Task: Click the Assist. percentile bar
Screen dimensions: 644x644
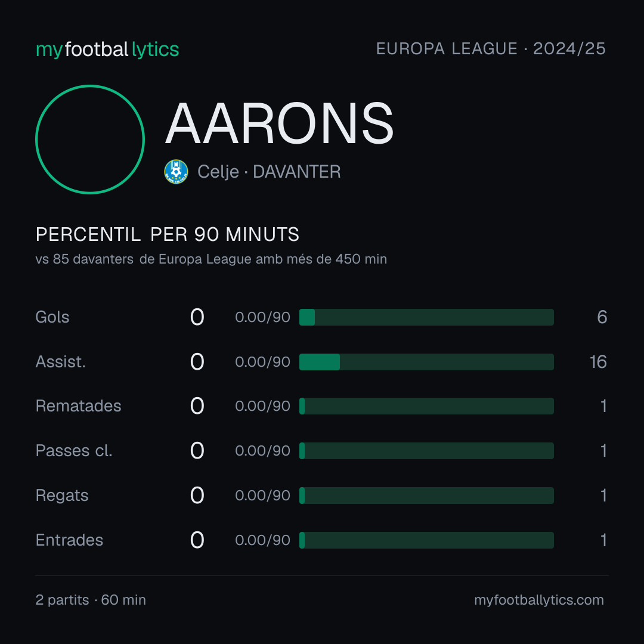Action: [x=426, y=362]
